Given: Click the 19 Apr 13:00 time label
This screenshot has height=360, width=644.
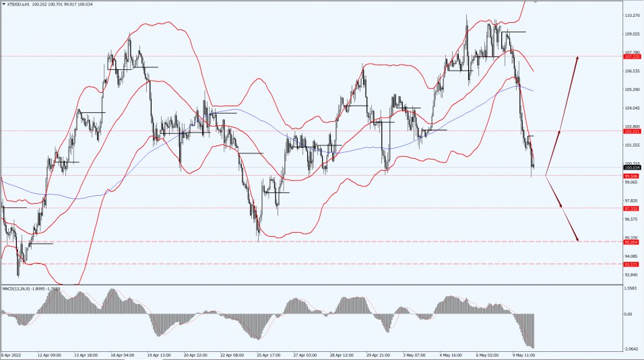Looking at the screenshot, I should (159, 355).
